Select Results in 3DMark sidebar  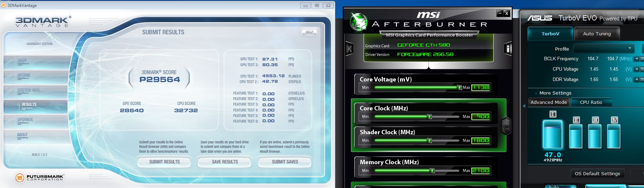(36, 106)
